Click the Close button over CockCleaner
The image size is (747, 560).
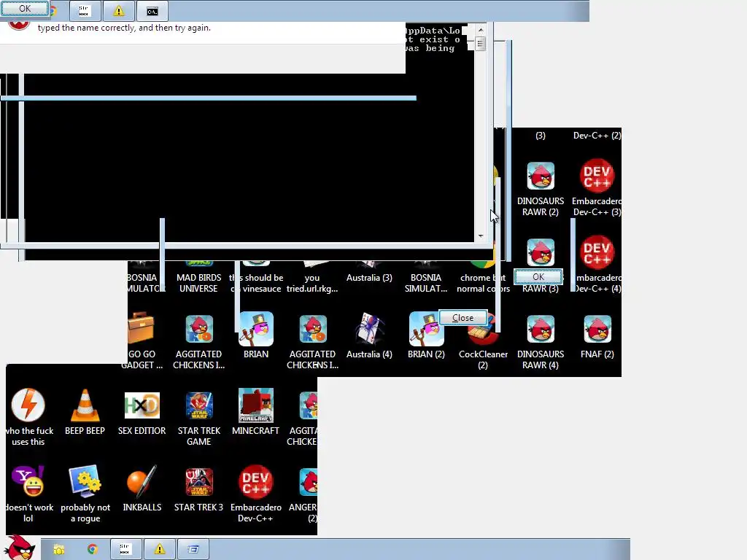click(462, 318)
